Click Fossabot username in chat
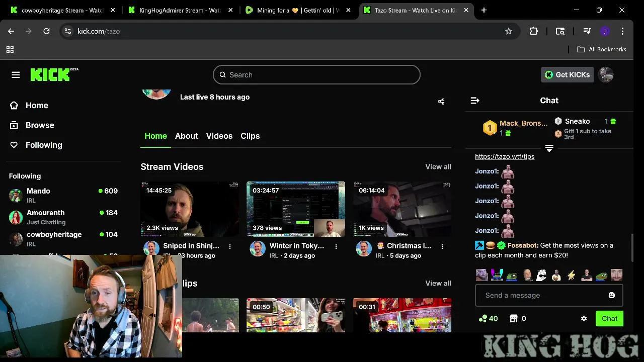This screenshot has width=644, height=362. [x=523, y=245]
